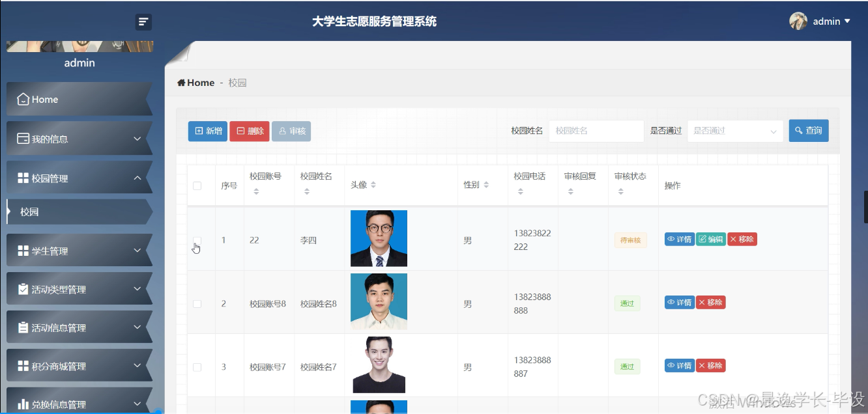The height and width of the screenshot is (414, 868).
Task: Click the 校园管理 grid icon
Action: coord(23,178)
